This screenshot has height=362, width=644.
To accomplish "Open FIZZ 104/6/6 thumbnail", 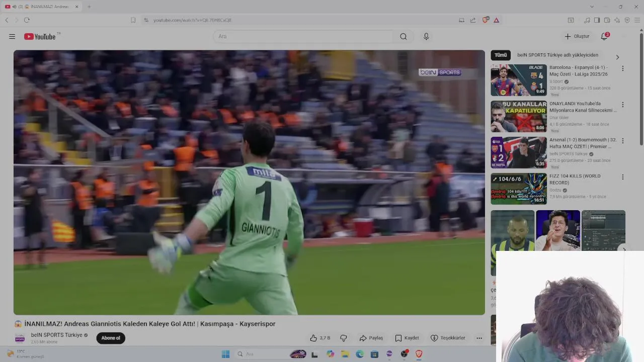I will pos(519,189).
